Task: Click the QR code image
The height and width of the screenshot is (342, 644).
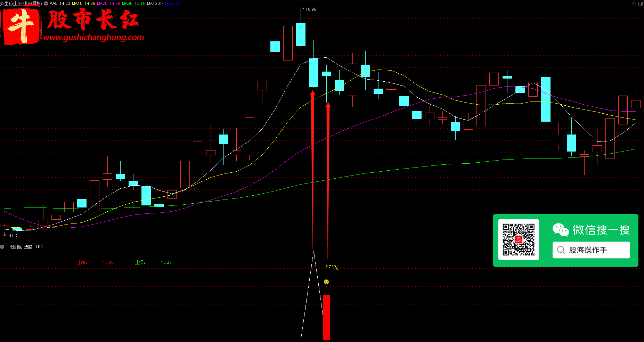Action: [519, 239]
